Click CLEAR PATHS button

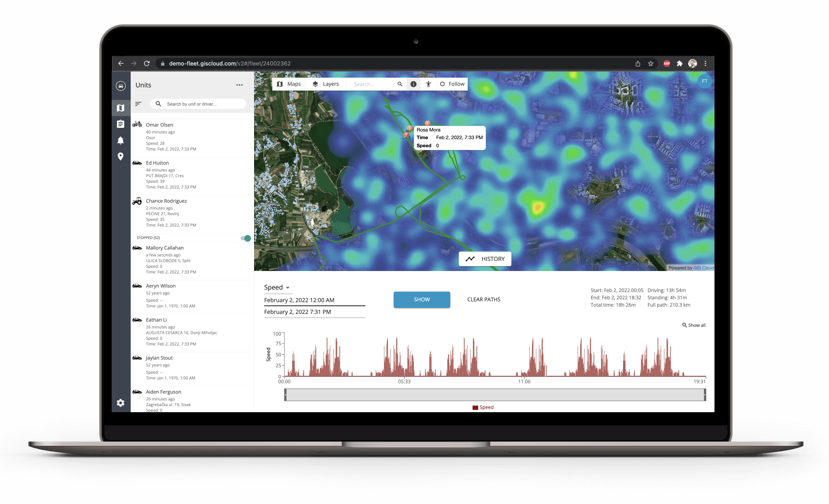pyautogui.click(x=483, y=299)
